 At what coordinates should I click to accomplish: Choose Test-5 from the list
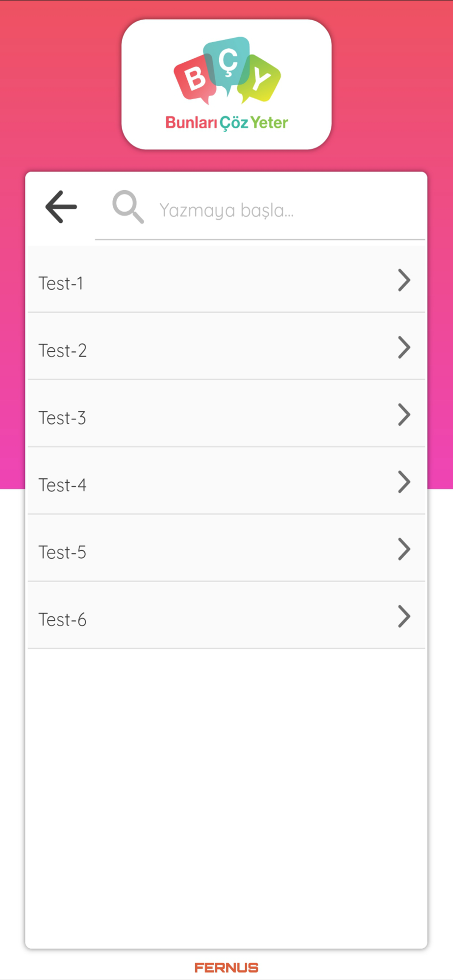click(226, 548)
